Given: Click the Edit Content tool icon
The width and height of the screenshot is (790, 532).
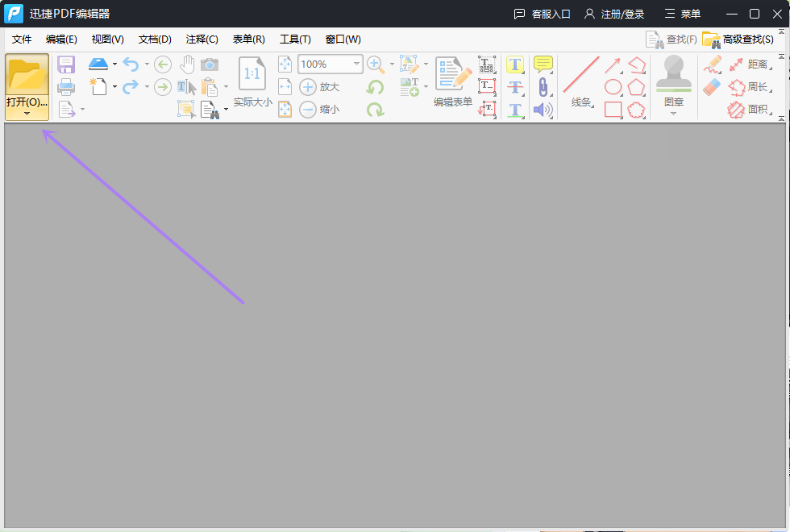Looking at the screenshot, I should [410, 64].
